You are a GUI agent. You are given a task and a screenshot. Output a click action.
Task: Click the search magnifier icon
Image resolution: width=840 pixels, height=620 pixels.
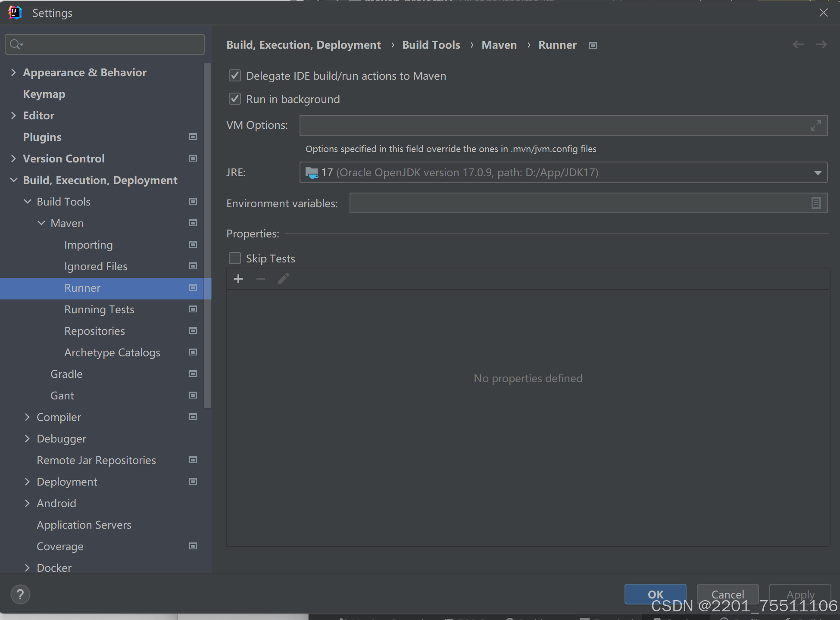[x=16, y=44]
